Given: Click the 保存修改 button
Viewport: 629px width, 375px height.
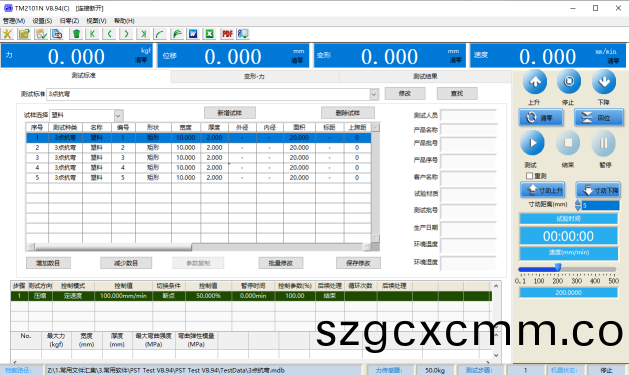Looking at the screenshot, I should coord(358,263).
